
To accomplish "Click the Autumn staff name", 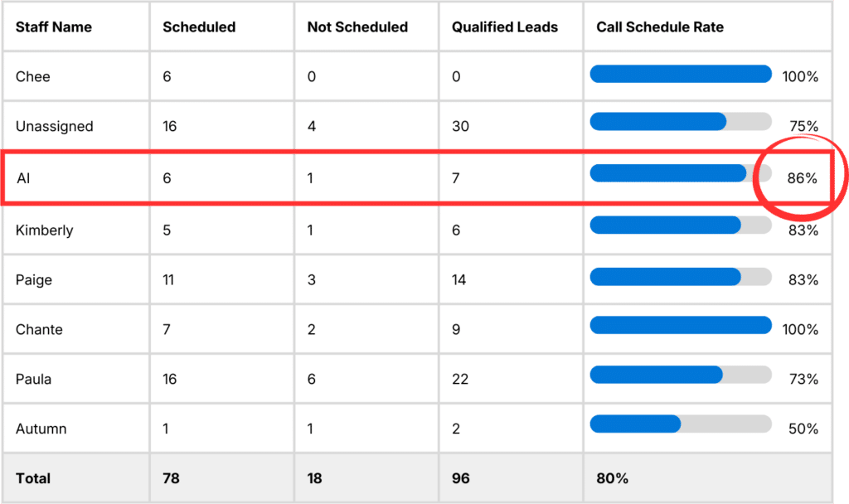I will pos(41,429).
